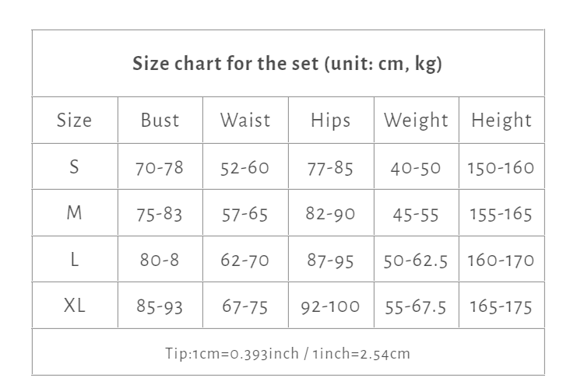Select the Size column header

[x=74, y=121]
